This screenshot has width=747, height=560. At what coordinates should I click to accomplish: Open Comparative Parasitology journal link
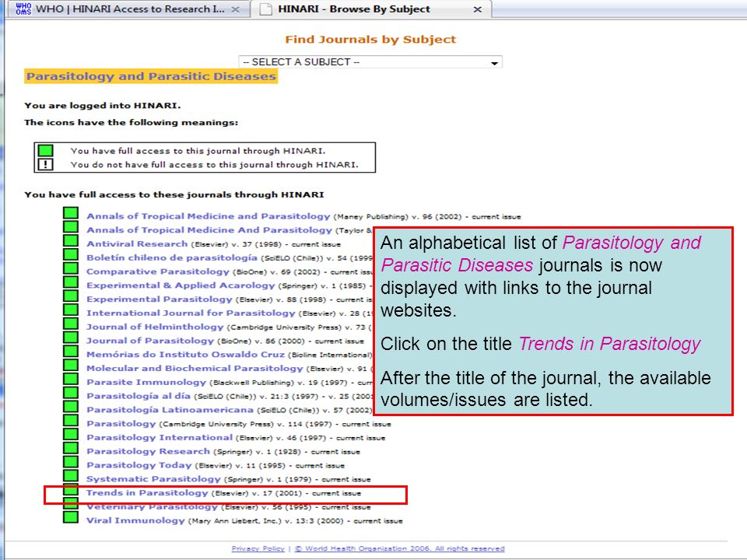158,271
